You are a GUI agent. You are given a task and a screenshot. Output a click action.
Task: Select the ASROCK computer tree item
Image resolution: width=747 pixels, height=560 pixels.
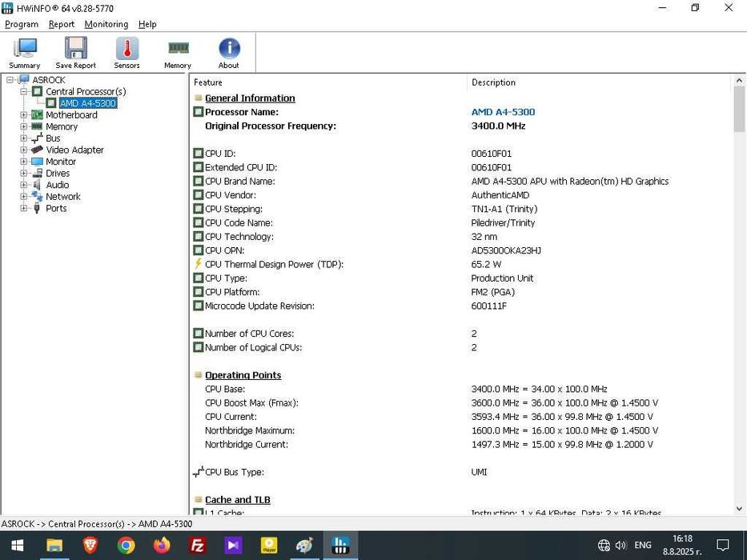coord(49,80)
